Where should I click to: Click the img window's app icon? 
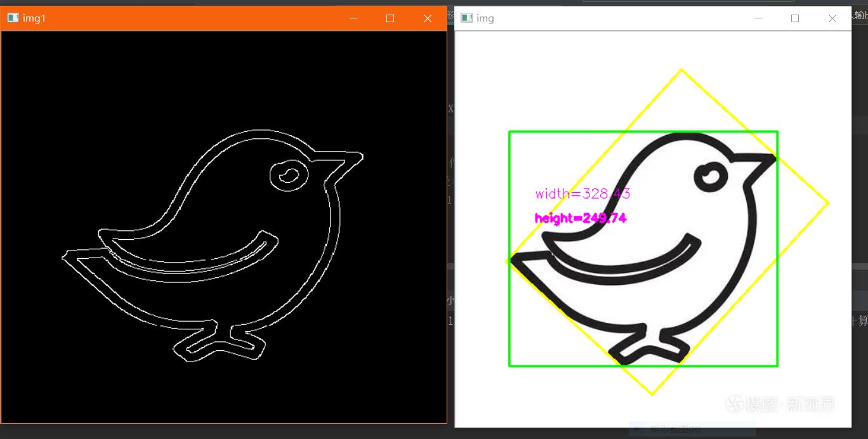tap(466, 18)
